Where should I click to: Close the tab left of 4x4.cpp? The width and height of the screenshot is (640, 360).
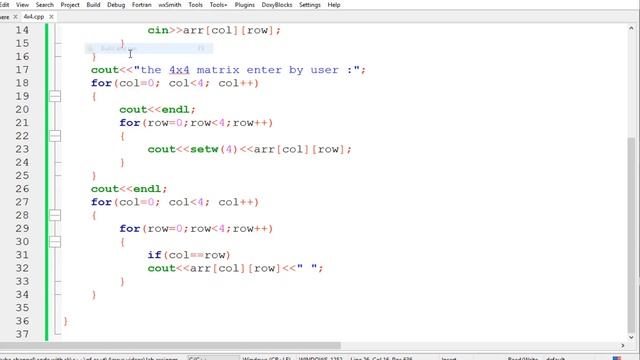pos(15,17)
